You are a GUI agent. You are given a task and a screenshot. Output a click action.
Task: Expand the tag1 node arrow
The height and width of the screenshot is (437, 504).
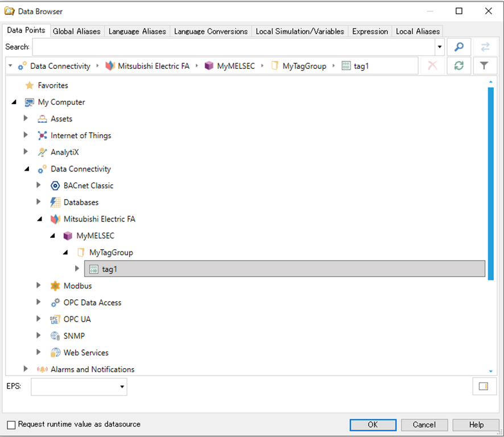(x=77, y=269)
